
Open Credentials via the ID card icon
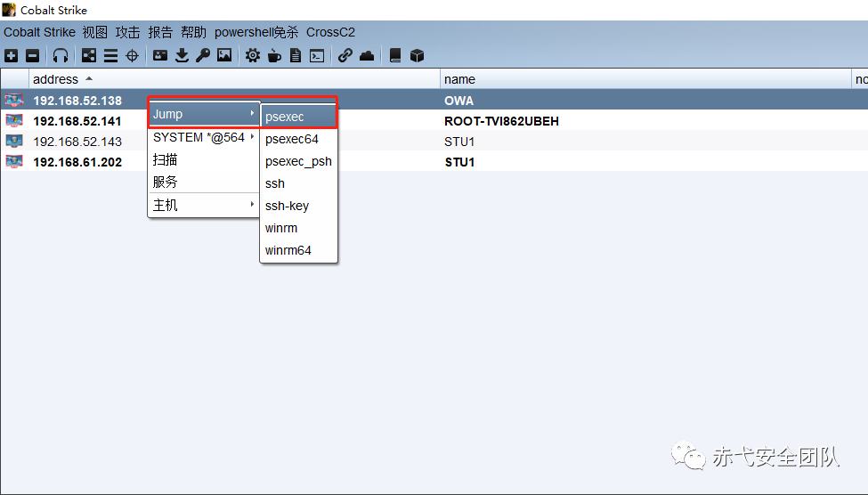pos(160,55)
